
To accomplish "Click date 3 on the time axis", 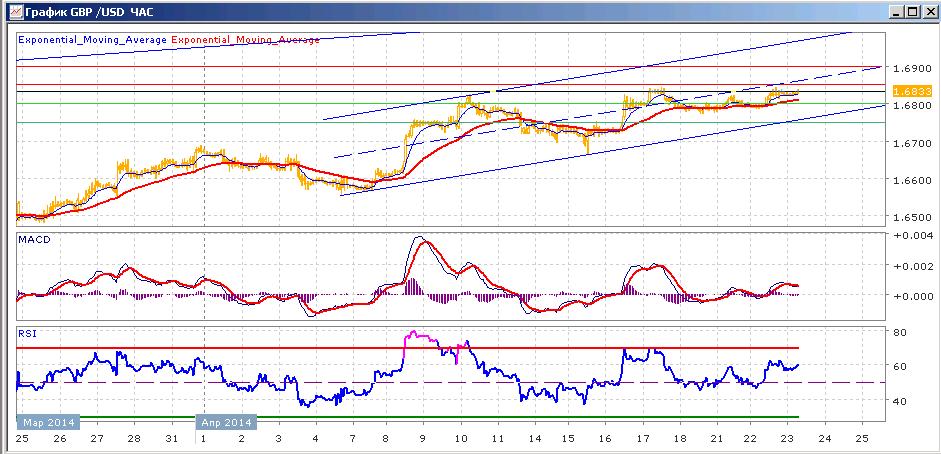I will (277, 439).
